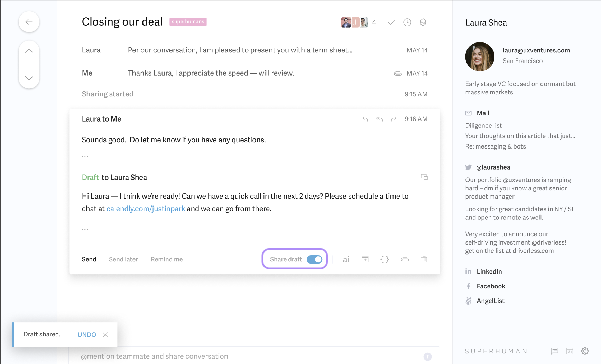Click the AI compose icon
The image size is (601, 364).
[346, 259]
